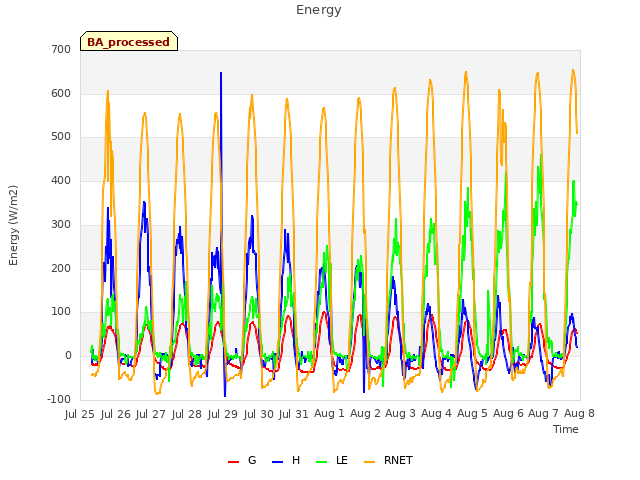640x480 pixels.
Task: Click the 700 y-axis tick label
Action: 61,49
